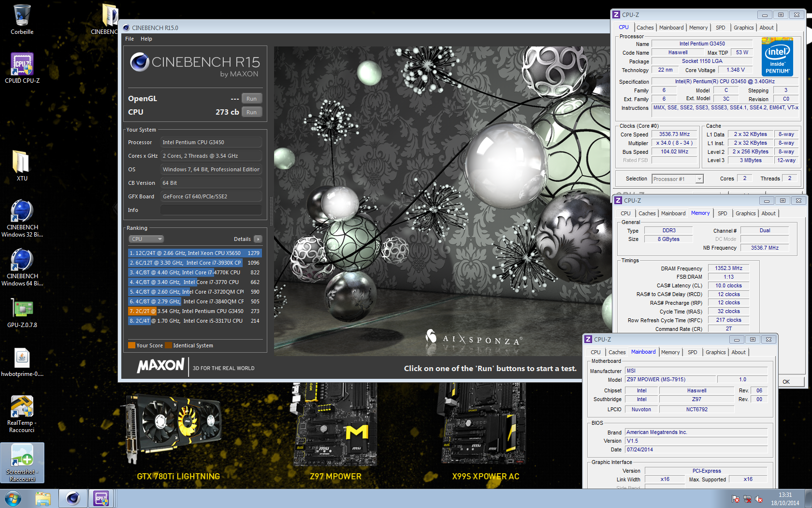This screenshot has height=508, width=812.
Task: Click the network tray icon
Action: 747,499
